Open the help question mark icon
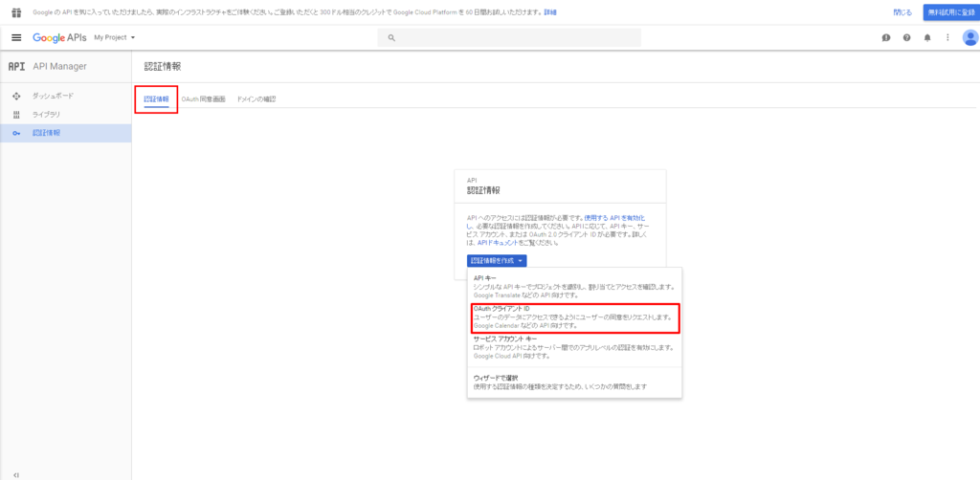The width and height of the screenshot is (980, 480). pos(907,37)
